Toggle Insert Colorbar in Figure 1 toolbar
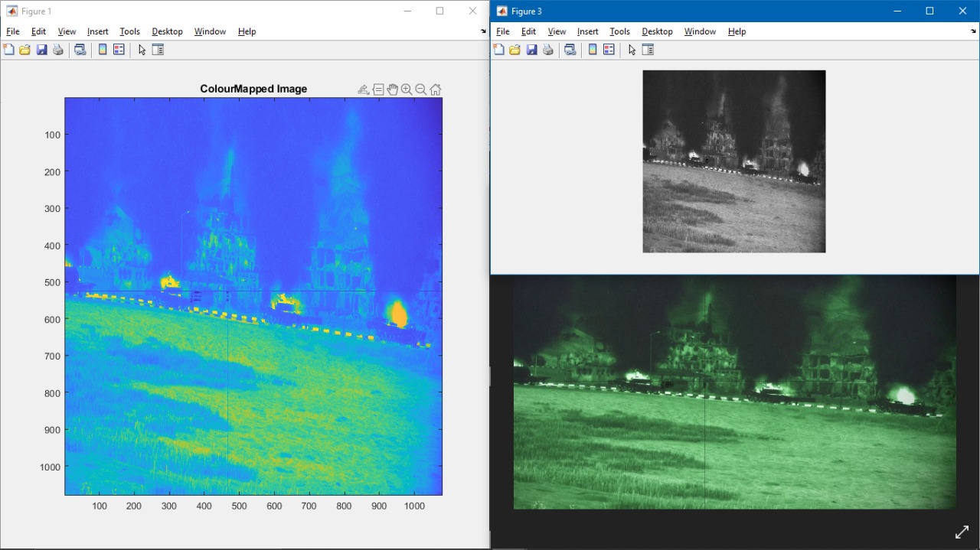The image size is (980, 550). click(103, 50)
